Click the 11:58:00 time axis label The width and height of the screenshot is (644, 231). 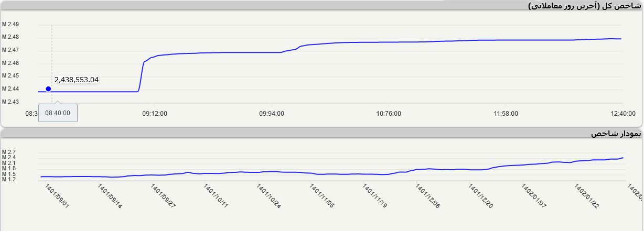coord(506,113)
